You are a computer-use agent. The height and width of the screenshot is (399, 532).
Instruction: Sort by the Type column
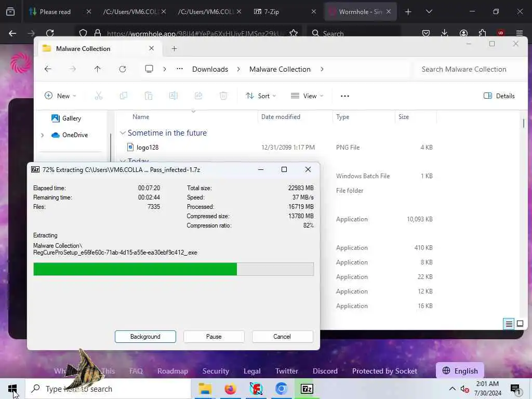click(343, 117)
